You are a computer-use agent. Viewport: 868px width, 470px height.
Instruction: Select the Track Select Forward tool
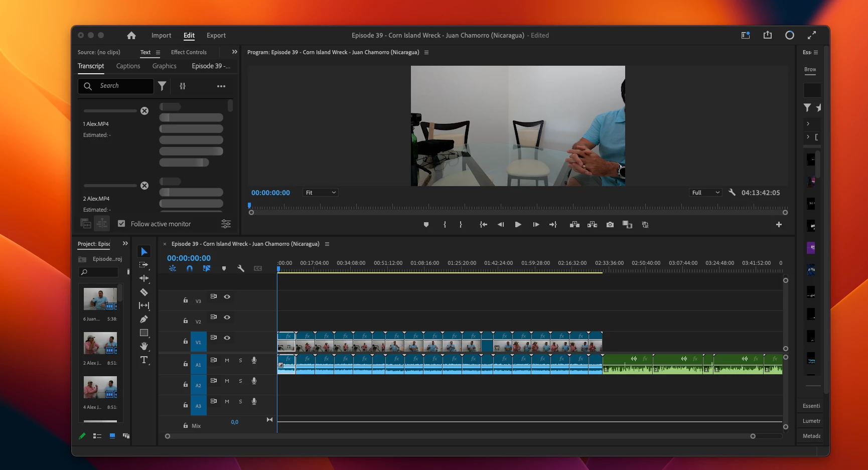tap(144, 265)
